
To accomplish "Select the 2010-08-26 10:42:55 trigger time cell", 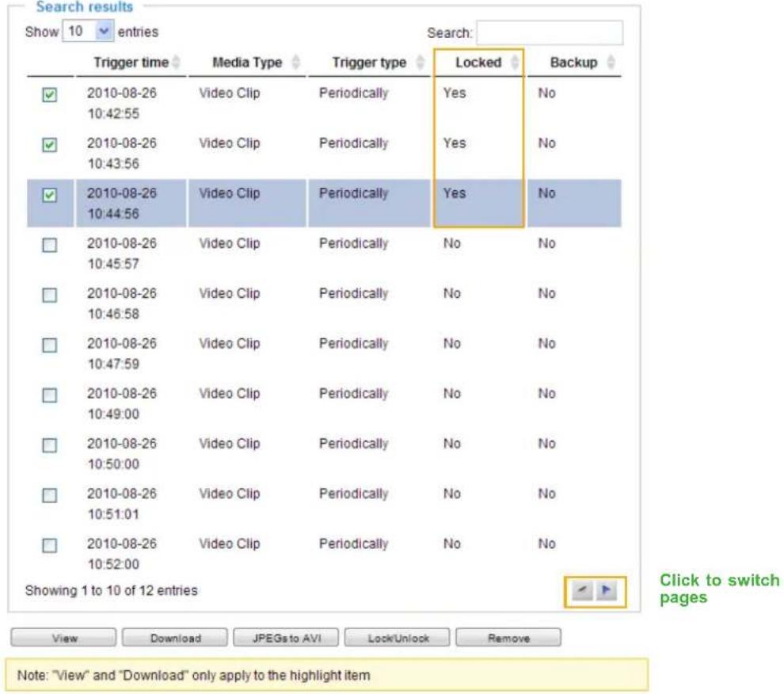I will (121, 103).
